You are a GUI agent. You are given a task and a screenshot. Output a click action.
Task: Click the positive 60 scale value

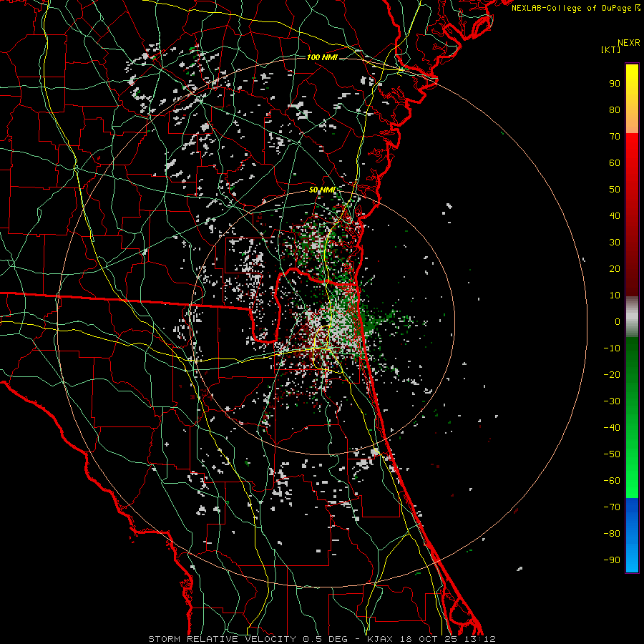615,162
